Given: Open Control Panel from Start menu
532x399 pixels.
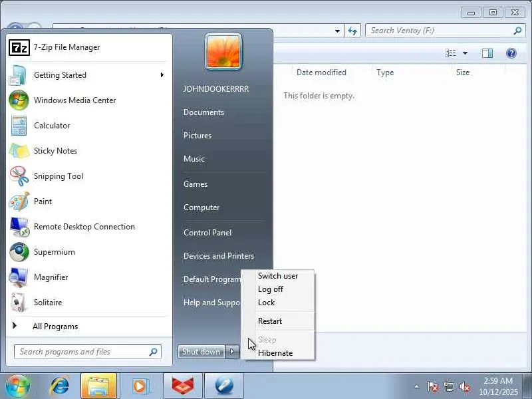Looking at the screenshot, I should (207, 233).
